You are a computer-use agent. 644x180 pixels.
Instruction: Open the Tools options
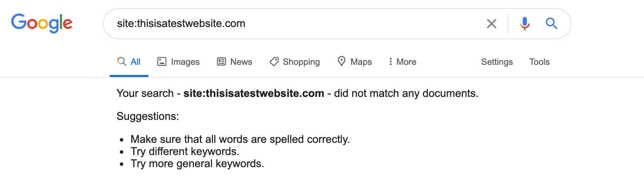(x=539, y=62)
